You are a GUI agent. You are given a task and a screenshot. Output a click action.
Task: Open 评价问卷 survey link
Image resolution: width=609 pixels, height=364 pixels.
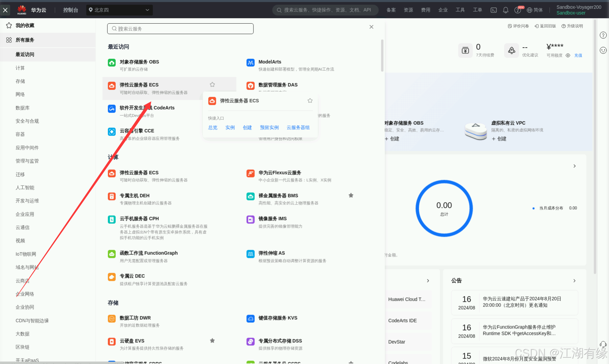coord(518,26)
